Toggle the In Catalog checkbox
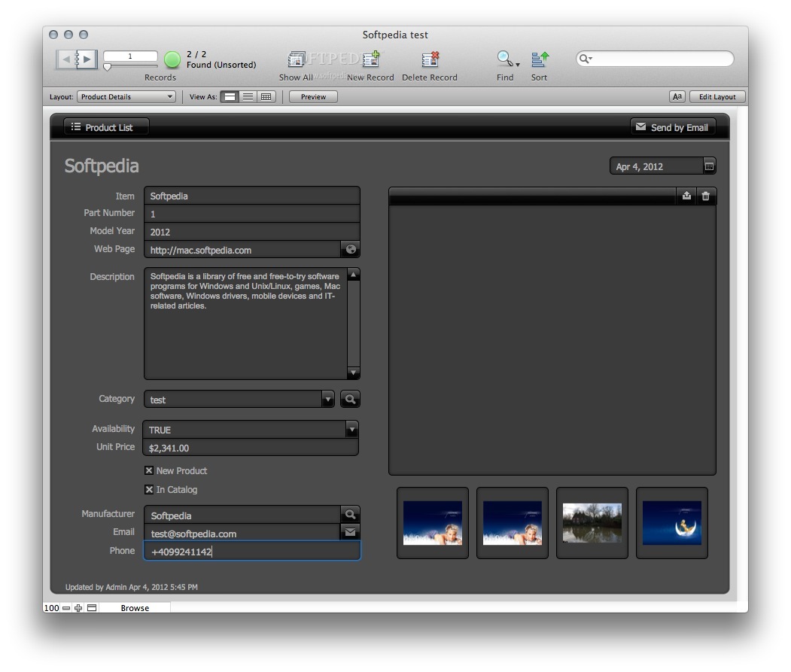This screenshot has width=791, height=672. tap(149, 489)
